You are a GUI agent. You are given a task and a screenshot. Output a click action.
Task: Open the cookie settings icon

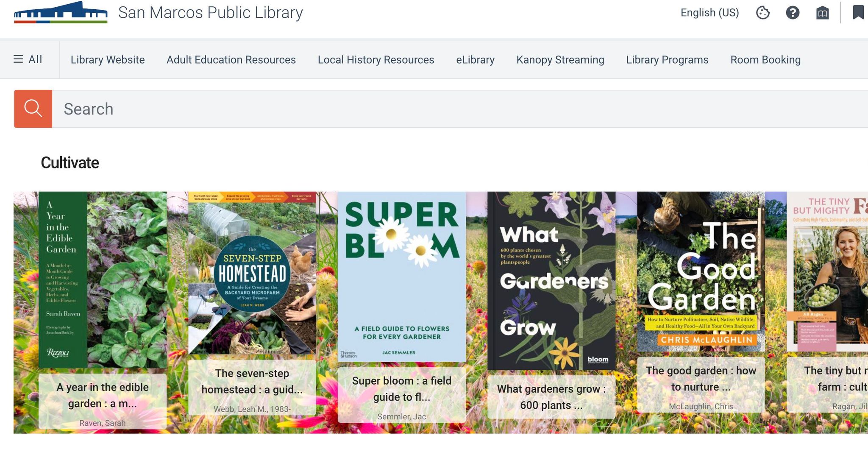pos(763,13)
